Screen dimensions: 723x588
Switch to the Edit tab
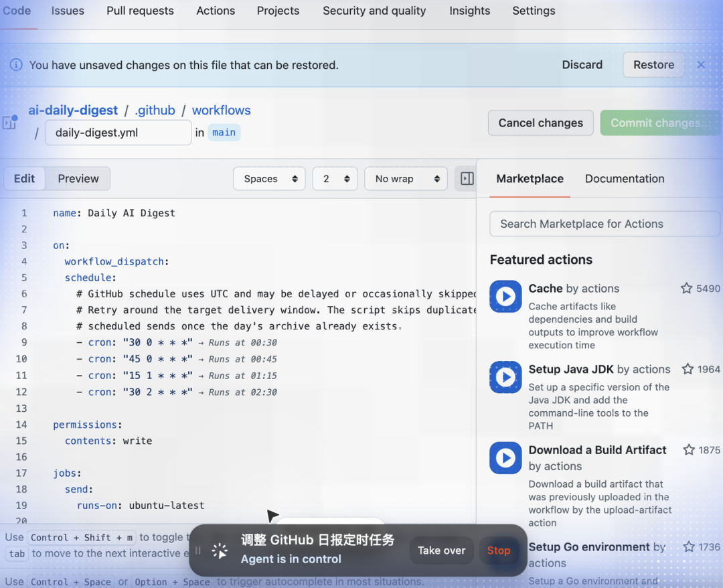pos(25,178)
